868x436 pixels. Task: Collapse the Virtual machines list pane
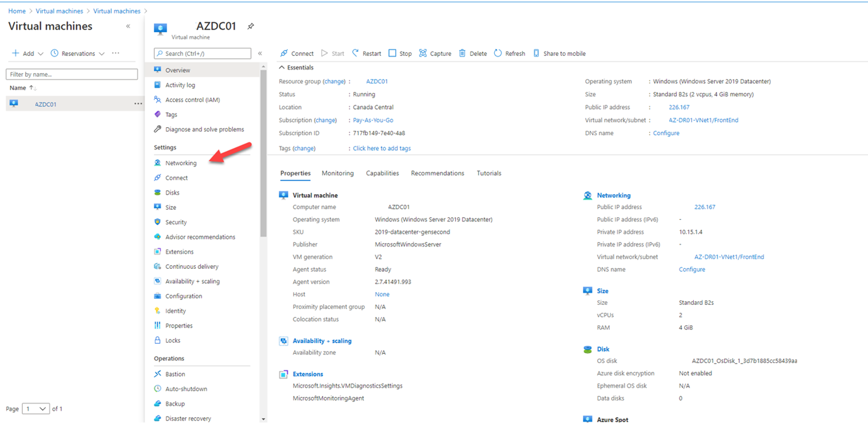pyautogui.click(x=128, y=26)
